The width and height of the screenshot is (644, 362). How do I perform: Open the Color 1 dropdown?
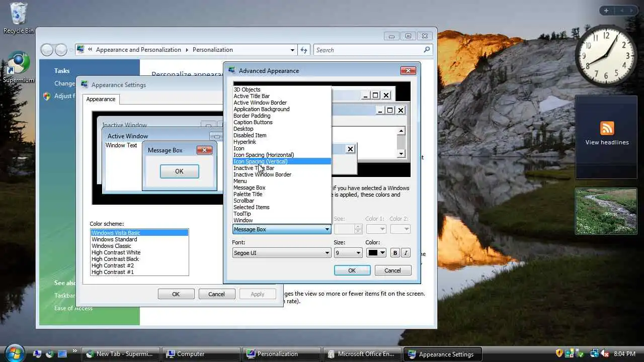(376, 229)
